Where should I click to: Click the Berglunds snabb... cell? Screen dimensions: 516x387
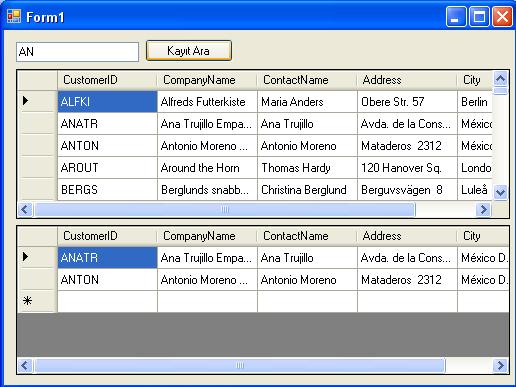(207, 190)
